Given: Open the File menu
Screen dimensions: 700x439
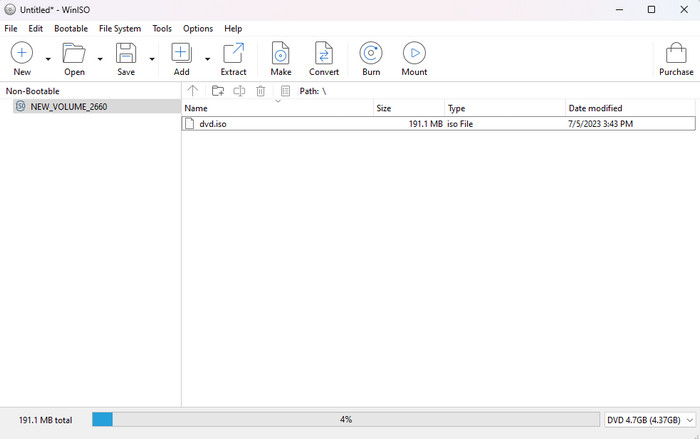Looking at the screenshot, I should point(11,29).
